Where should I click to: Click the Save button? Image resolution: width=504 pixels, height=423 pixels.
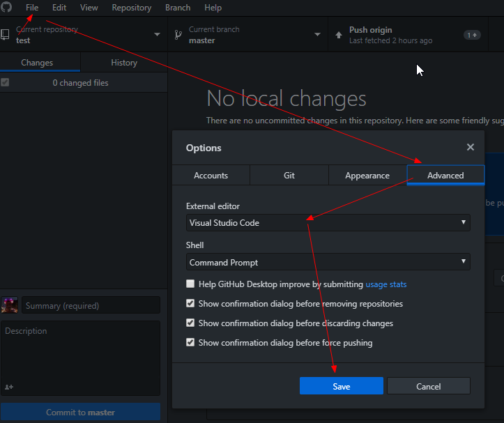click(x=342, y=386)
